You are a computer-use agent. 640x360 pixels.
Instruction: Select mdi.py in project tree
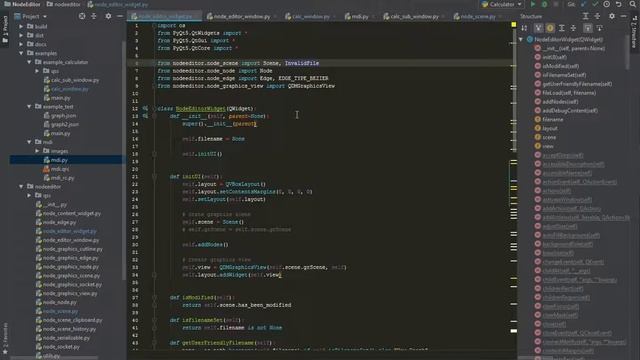pyautogui.click(x=59, y=160)
